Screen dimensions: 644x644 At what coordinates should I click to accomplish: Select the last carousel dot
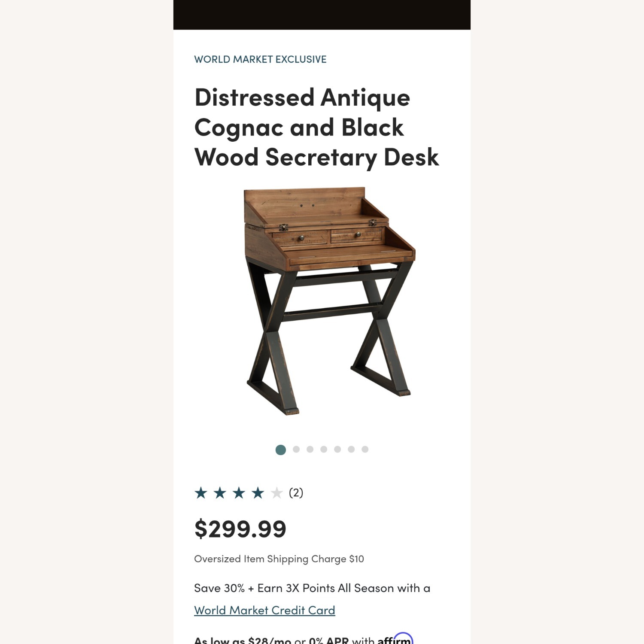(x=365, y=450)
